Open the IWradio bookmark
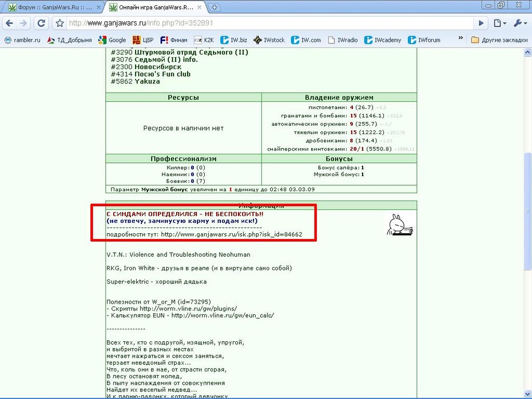Image resolution: width=532 pixels, height=399 pixels. 343,40
